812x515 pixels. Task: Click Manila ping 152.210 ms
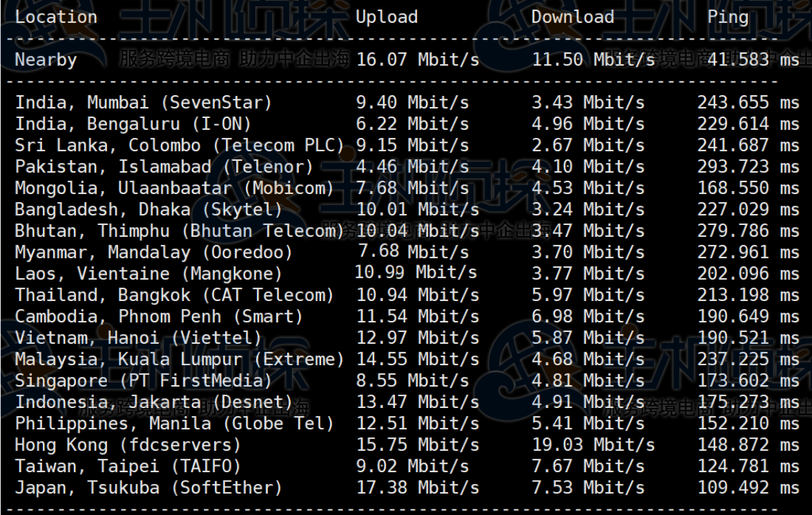[x=749, y=424]
